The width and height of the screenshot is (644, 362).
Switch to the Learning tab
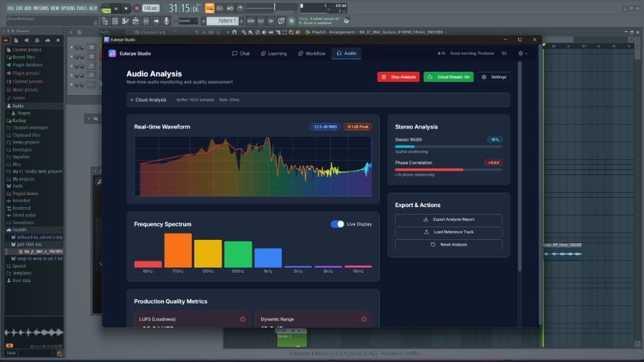(x=274, y=54)
